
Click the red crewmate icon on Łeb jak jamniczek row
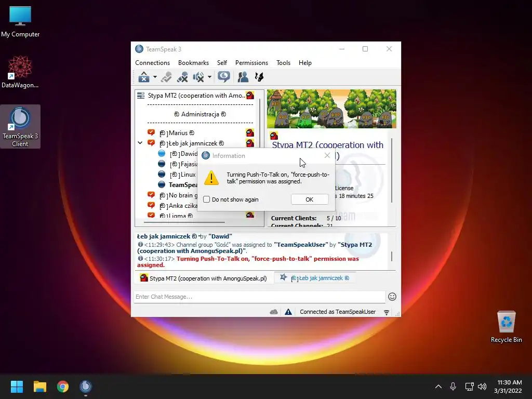250,143
